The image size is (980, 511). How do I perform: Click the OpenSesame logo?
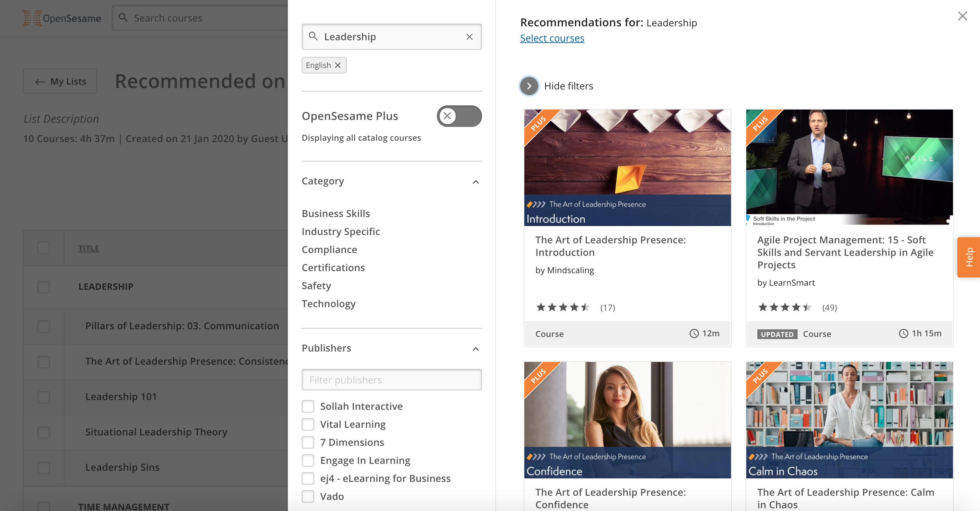[x=62, y=18]
